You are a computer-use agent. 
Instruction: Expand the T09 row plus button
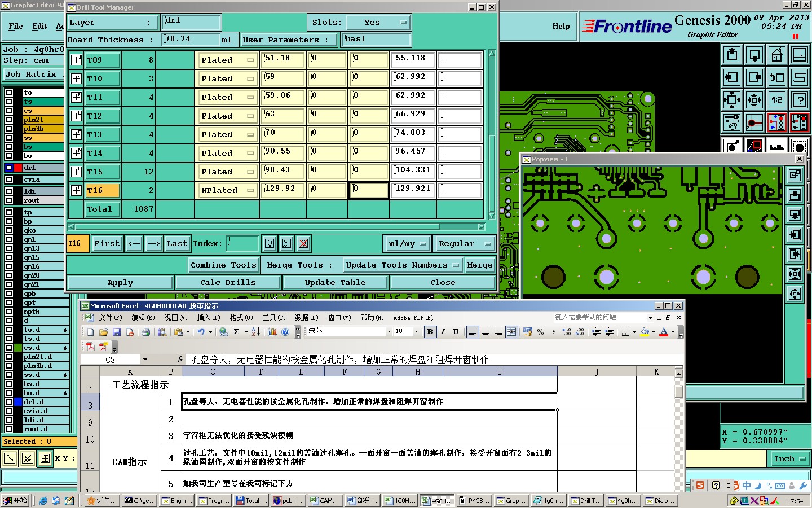76,60
